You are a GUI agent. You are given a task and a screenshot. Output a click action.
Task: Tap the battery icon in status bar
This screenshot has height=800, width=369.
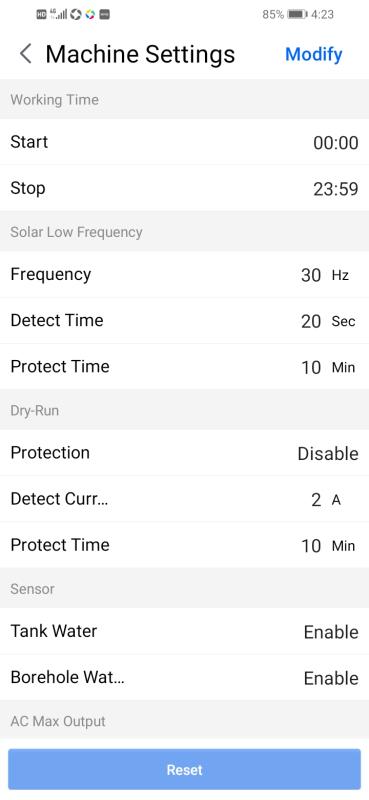[297, 14]
